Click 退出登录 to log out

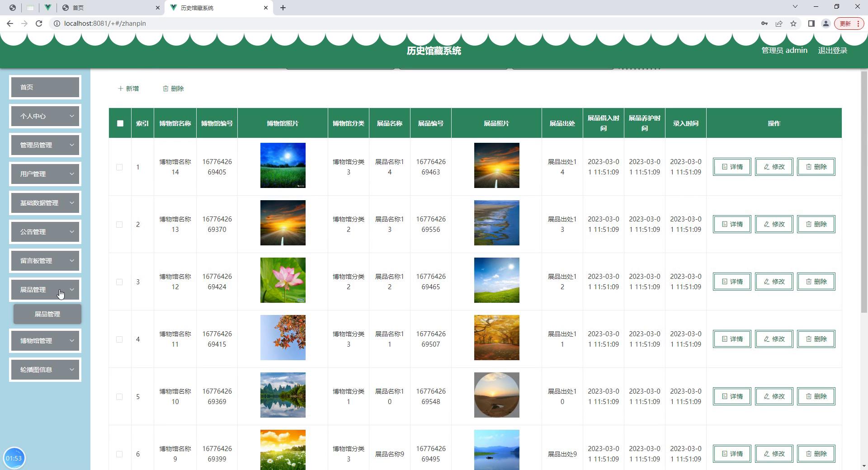(x=833, y=51)
